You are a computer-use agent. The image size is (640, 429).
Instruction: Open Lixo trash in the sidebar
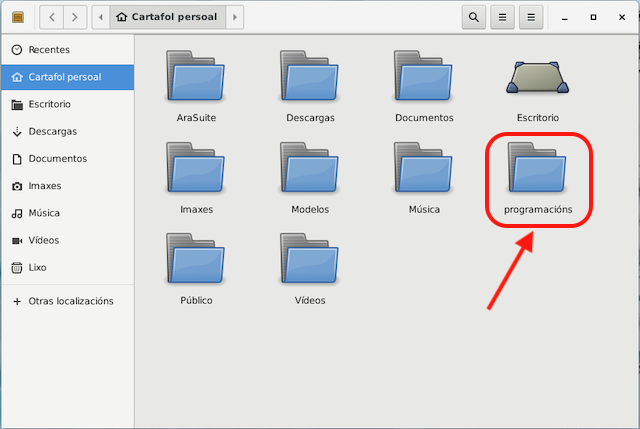tap(39, 268)
